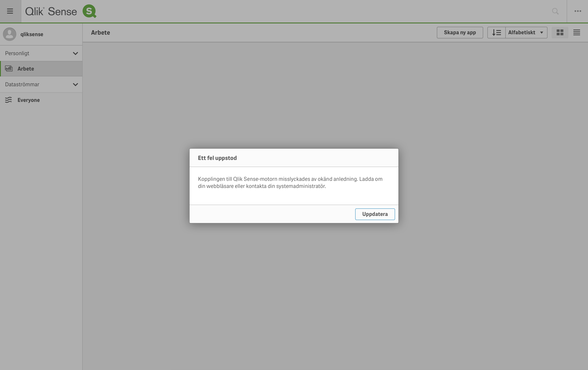Open the three-dots more options menu
This screenshot has height=370, width=588.
tap(578, 11)
